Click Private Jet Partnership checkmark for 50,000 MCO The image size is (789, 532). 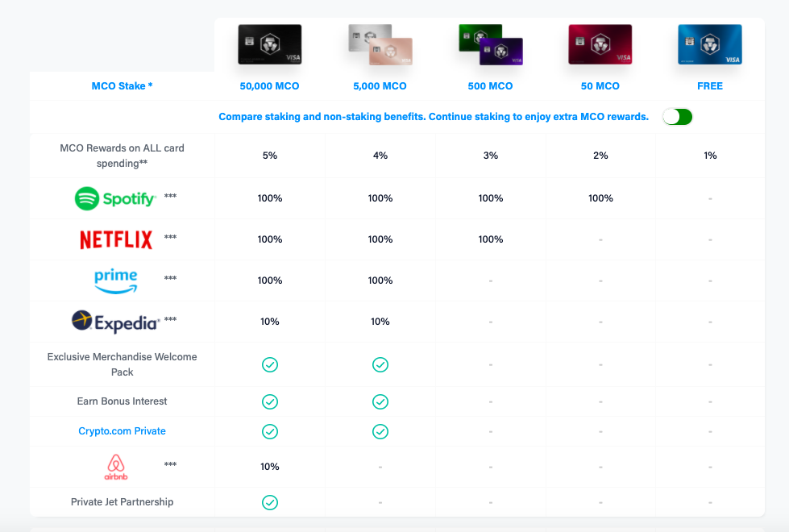click(270, 502)
